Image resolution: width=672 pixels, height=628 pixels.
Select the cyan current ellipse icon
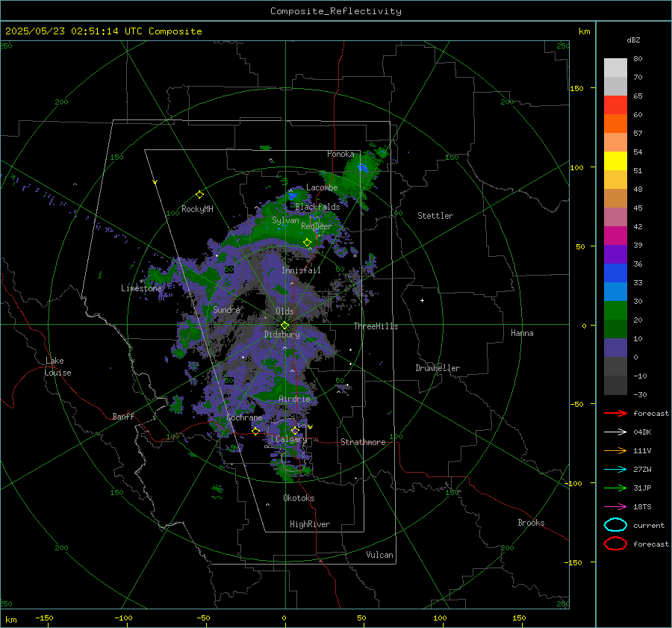615,525
